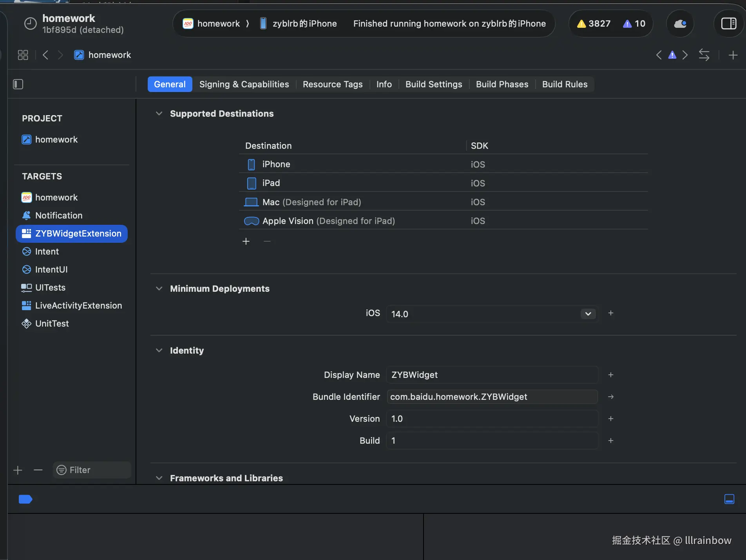Viewport: 746px width, 560px height.
Task: Remove selected target with minus
Action: pyautogui.click(x=38, y=470)
